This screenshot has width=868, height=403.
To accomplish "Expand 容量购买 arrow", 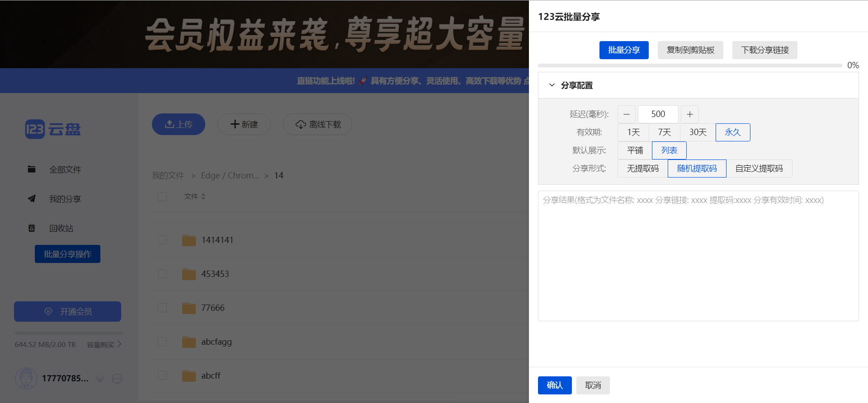I will point(119,344).
